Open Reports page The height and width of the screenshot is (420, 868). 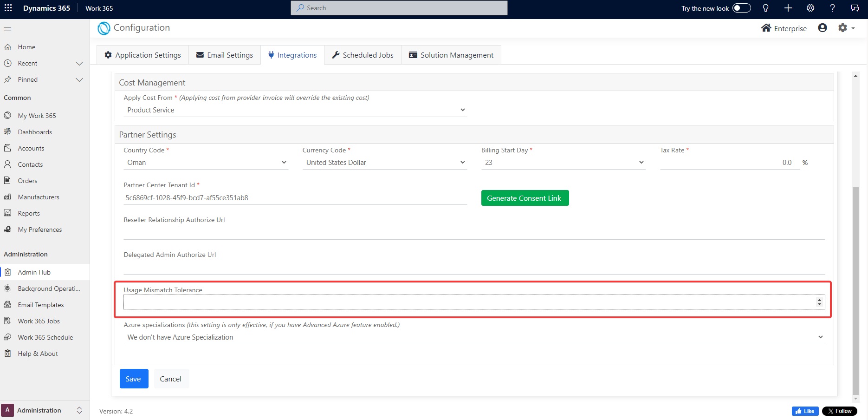click(x=45, y=213)
